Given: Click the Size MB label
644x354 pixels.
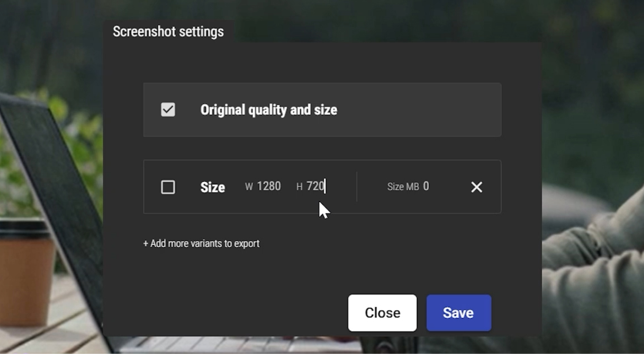Looking at the screenshot, I should tap(403, 187).
